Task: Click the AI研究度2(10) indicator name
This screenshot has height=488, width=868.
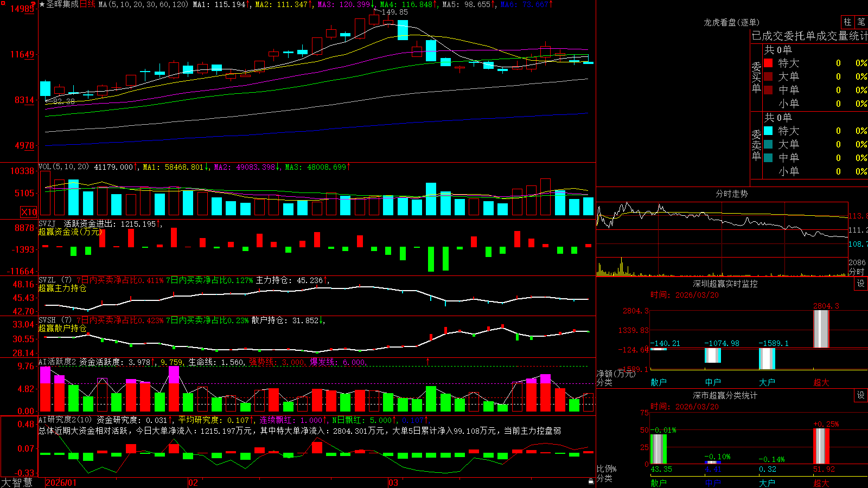Action: click(x=66, y=420)
